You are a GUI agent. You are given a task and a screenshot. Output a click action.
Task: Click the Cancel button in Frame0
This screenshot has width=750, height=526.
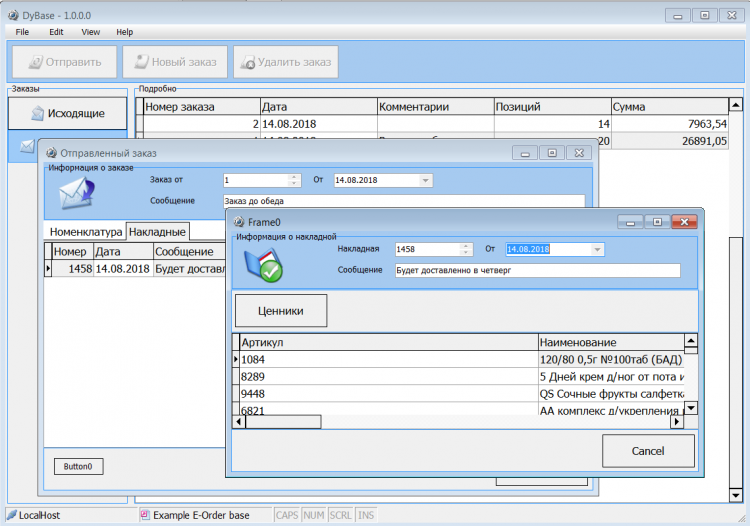point(648,451)
